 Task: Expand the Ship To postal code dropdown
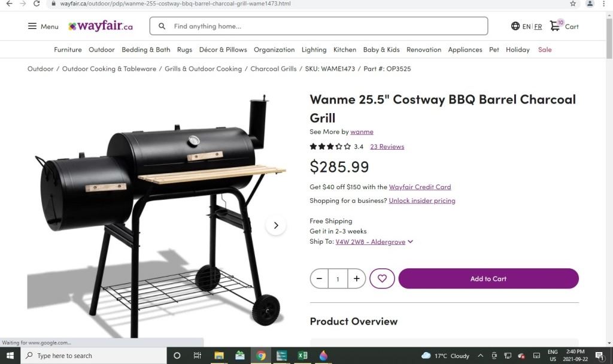410,242
